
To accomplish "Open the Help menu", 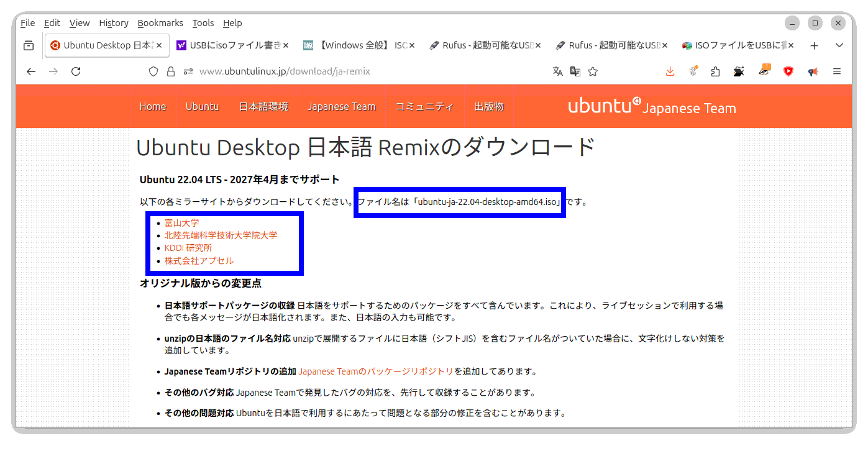I will (232, 23).
